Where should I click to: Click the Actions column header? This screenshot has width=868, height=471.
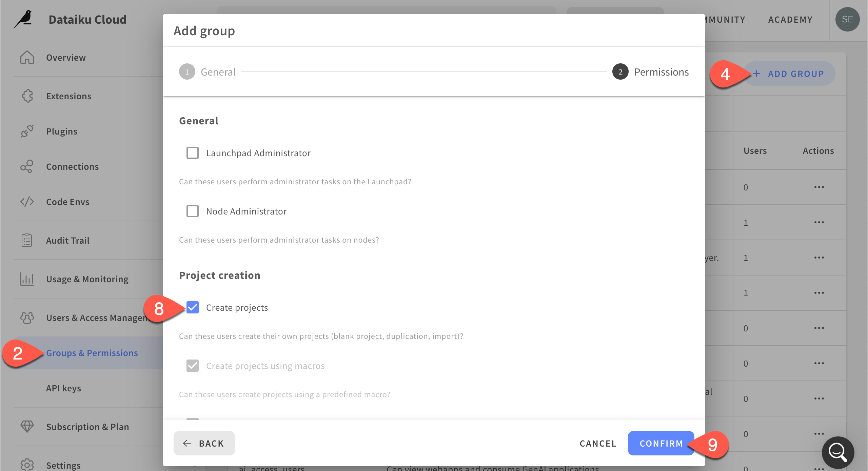[818, 151]
